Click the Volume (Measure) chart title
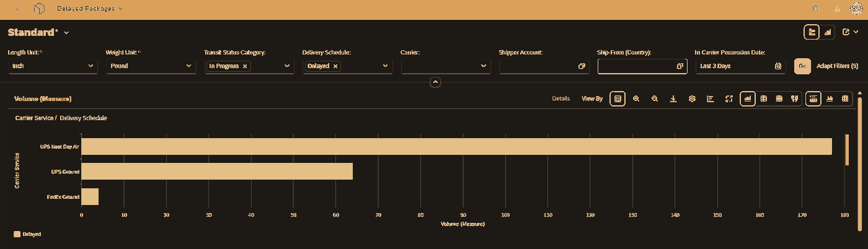 (x=43, y=98)
